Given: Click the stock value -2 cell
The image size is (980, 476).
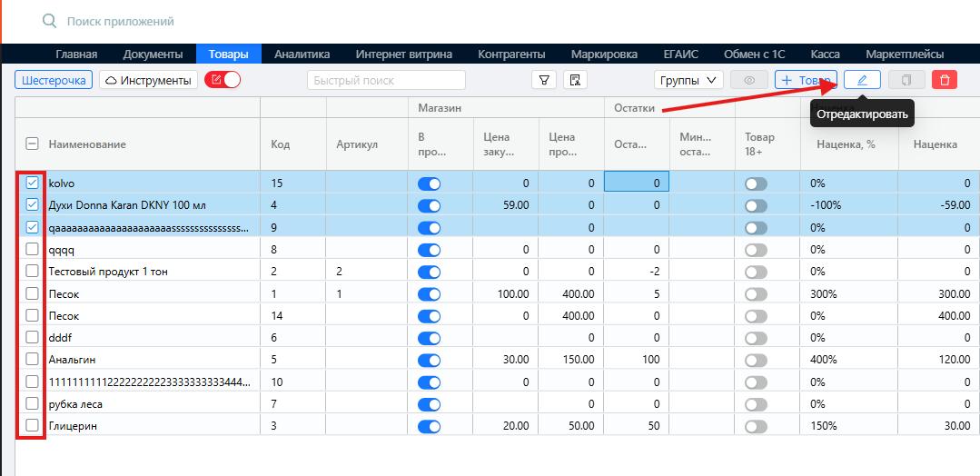Looking at the screenshot, I should click(637, 272).
